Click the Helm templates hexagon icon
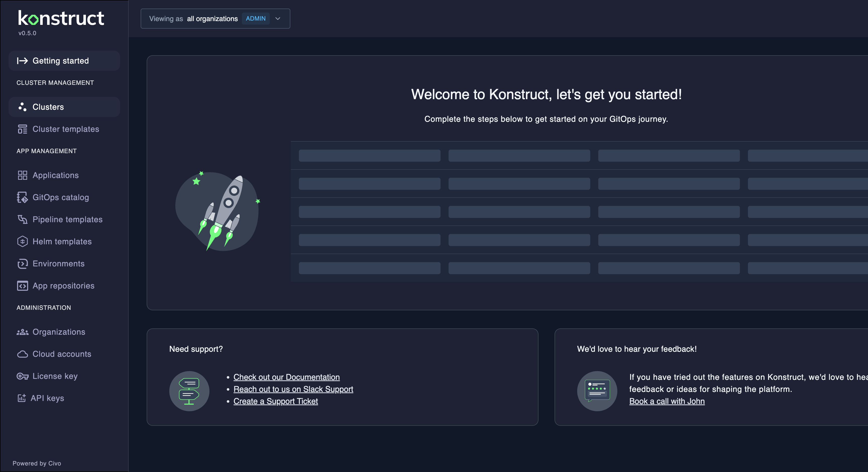The image size is (868, 472). pyautogui.click(x=22, y=242)
